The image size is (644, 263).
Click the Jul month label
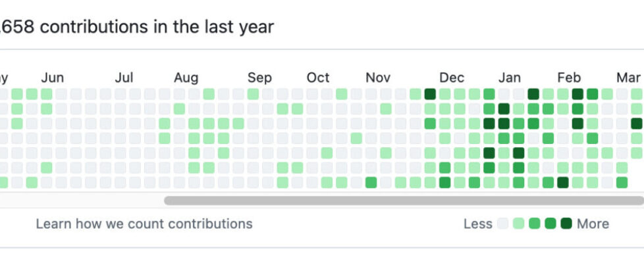coord(124,78)
